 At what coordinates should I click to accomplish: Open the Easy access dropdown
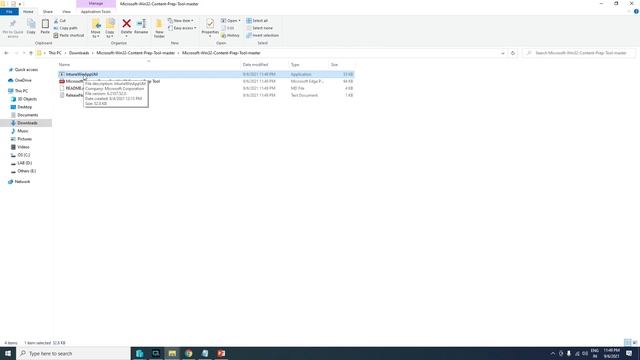(x=182, y=28)
